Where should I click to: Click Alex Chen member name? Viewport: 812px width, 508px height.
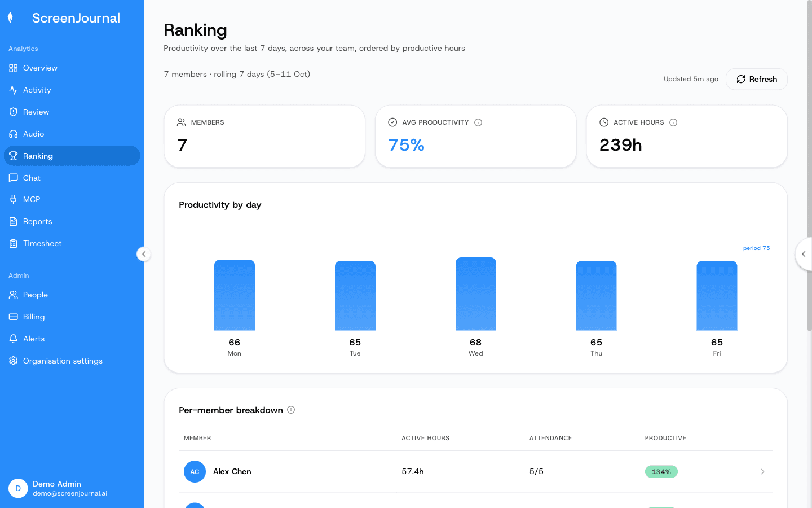point(232,472)
